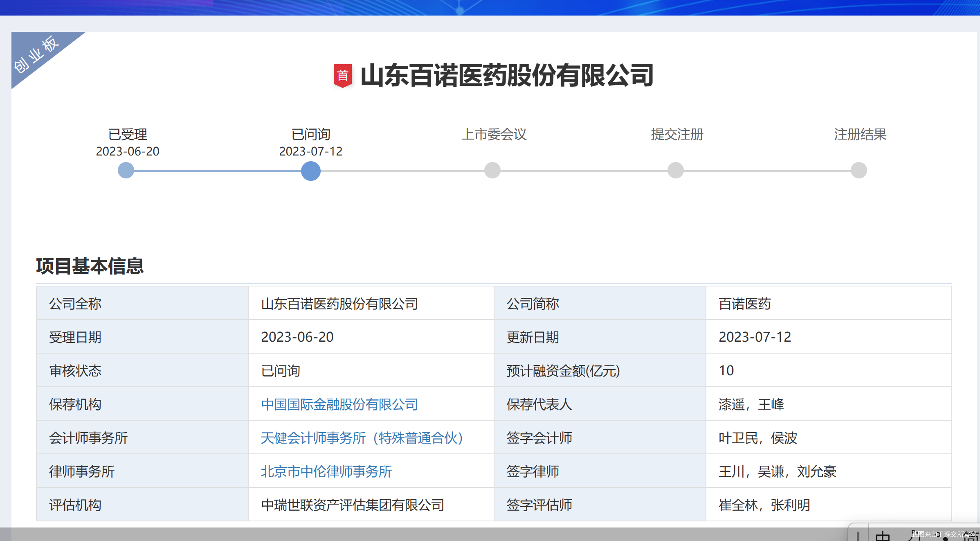Click the 提交注册 stage circle marker

[676, 170]
